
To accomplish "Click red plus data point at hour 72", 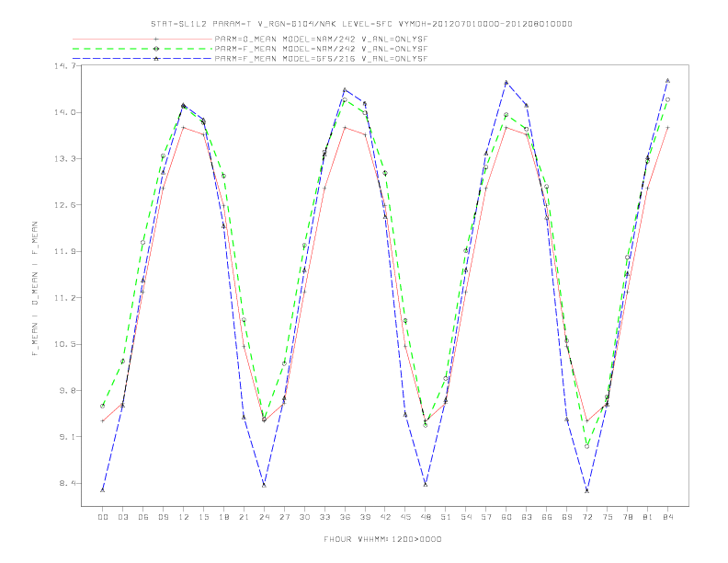I will pos(586,420).
